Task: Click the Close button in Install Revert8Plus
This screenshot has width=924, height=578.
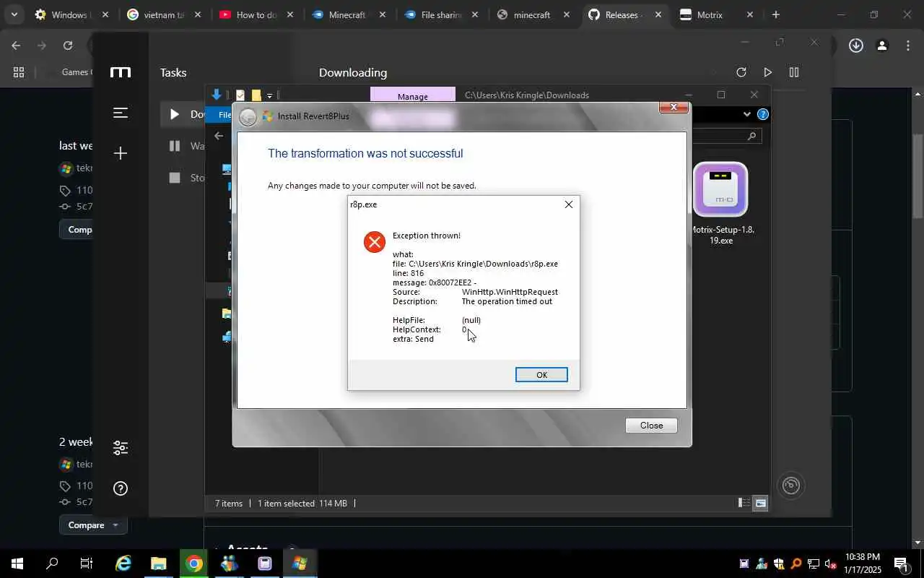Action: click(x=651, y=426)
